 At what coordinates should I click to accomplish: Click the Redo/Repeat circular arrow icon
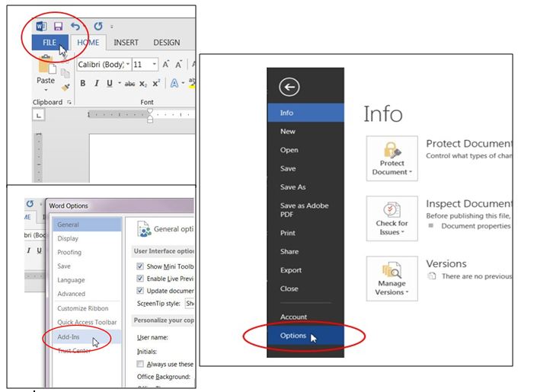(x=98, y=26)
